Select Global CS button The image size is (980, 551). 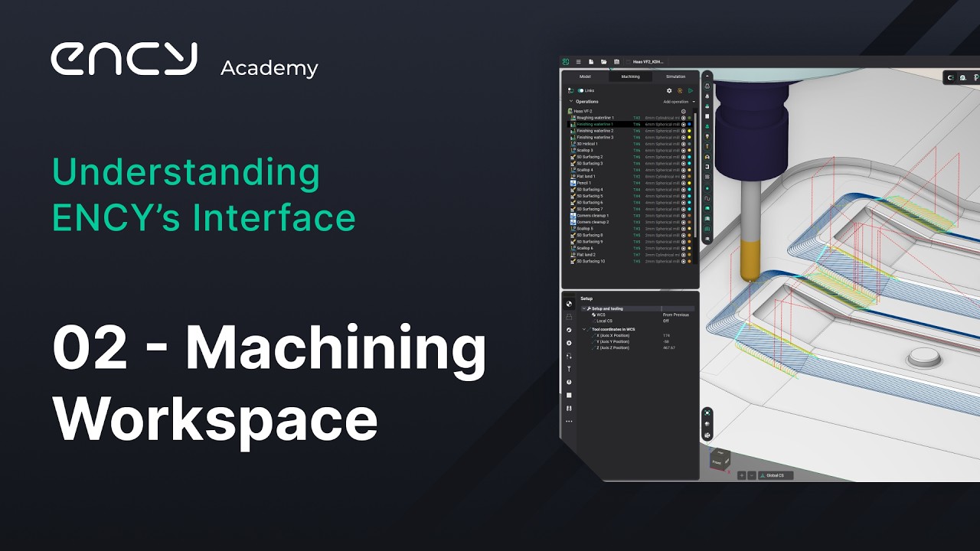click(776, 475)
